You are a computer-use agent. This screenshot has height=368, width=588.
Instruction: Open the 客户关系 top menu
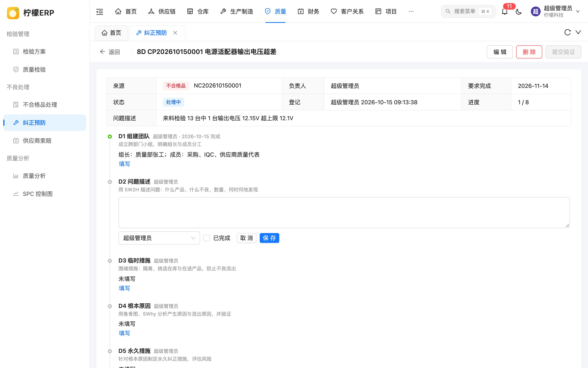[347, 11]
